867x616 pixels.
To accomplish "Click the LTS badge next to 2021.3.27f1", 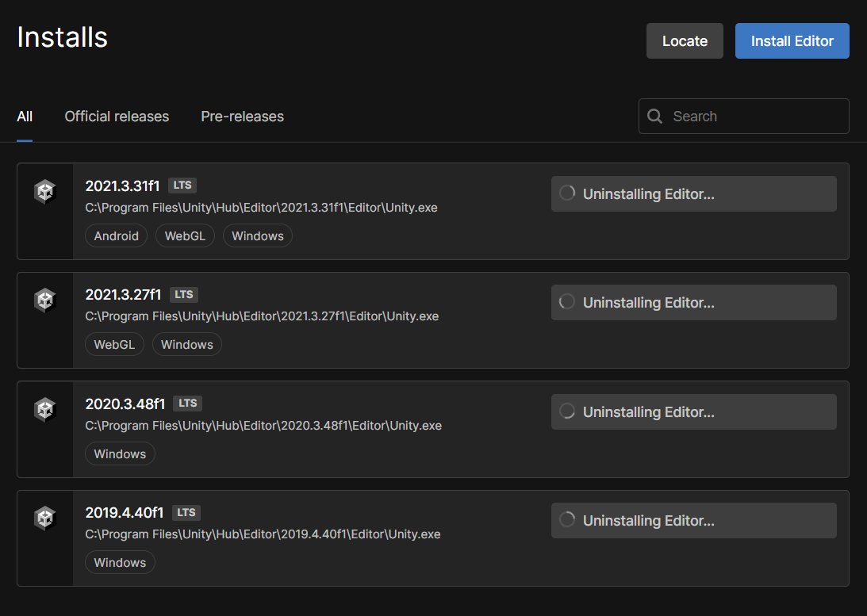I will point(183,294).
